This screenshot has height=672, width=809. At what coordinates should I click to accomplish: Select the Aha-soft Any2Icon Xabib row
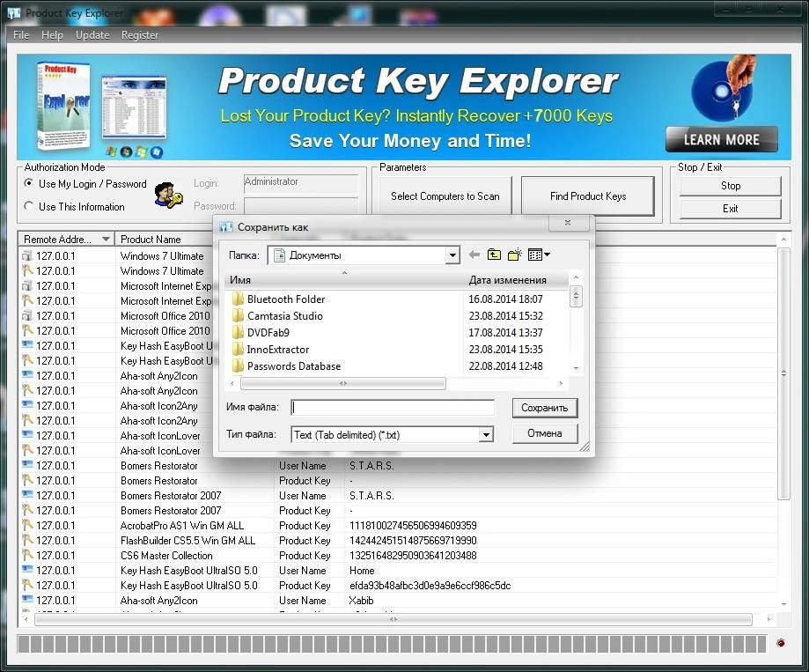click(397, 601)
